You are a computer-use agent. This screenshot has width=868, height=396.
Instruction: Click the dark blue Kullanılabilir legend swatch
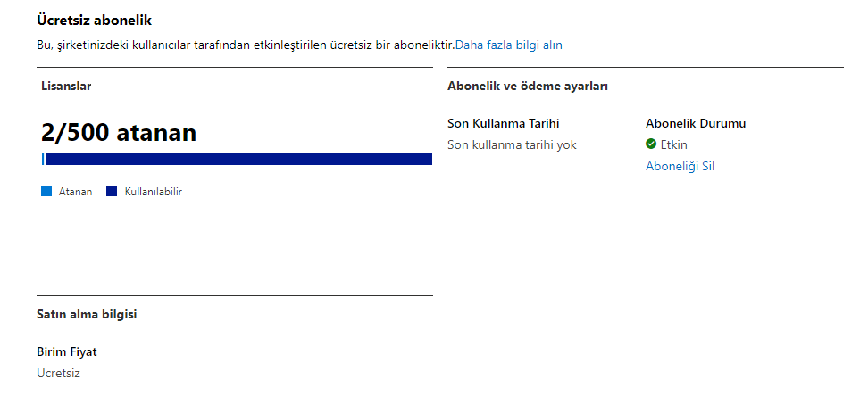tap(112, 192)
